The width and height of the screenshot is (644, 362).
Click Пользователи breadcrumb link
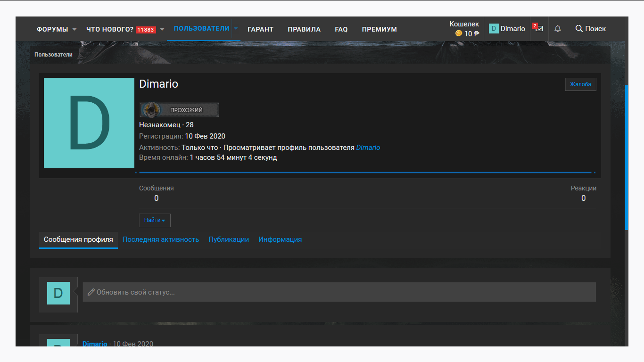[x=53, y=55]
